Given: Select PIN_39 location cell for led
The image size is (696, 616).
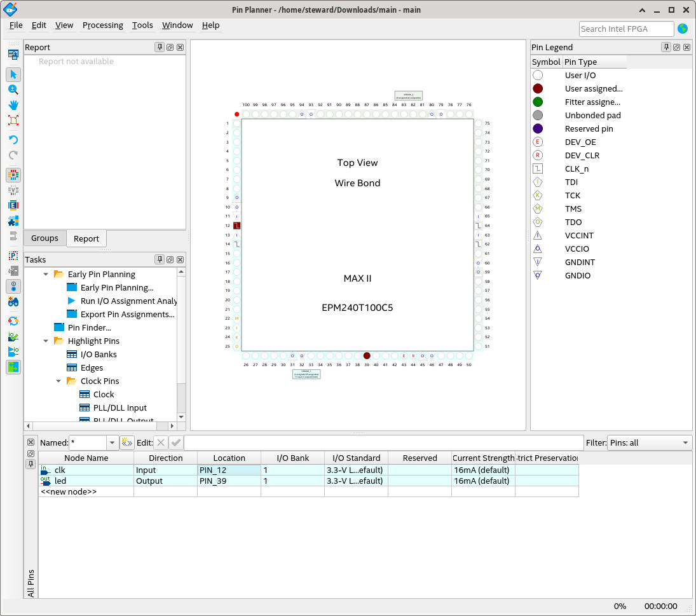Looking at the screenshot, I should pos(229,481).
